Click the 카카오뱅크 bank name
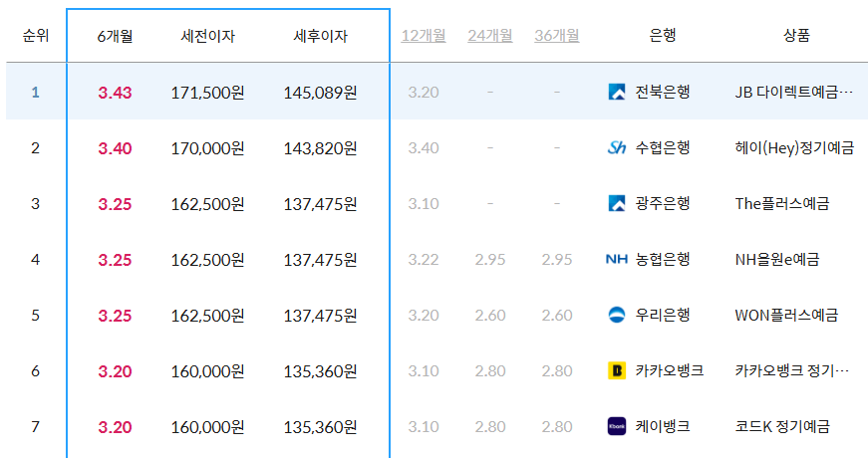 (x=670, y=370)
